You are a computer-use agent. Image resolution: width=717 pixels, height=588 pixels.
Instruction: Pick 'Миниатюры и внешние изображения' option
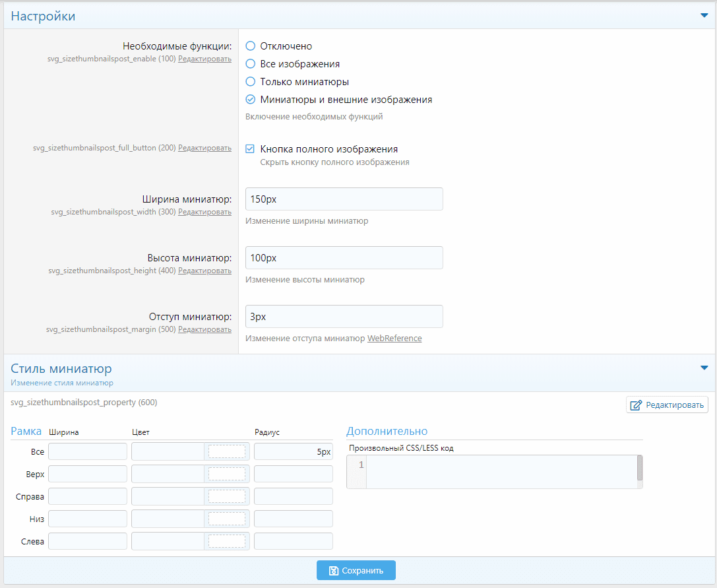click(x=250, y=100)
